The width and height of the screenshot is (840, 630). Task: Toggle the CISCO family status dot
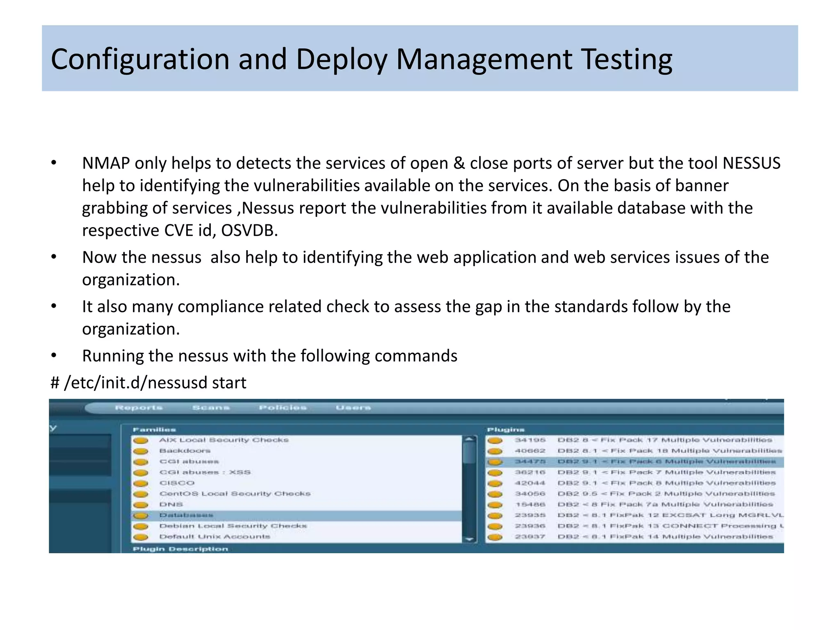tap(141, 484)
